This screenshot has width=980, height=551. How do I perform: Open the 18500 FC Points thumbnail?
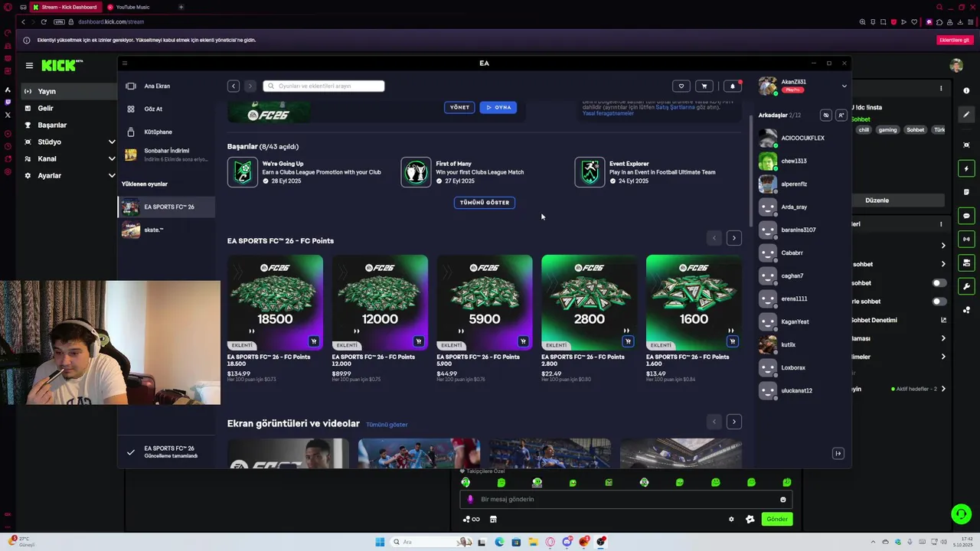(x=275, y=303)
